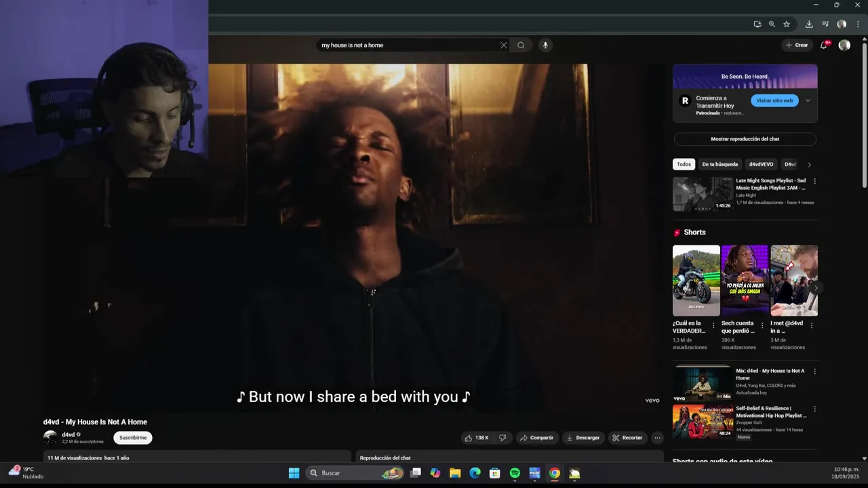
Task: Open more actions ellipsis below video
Action: [657, 438]
